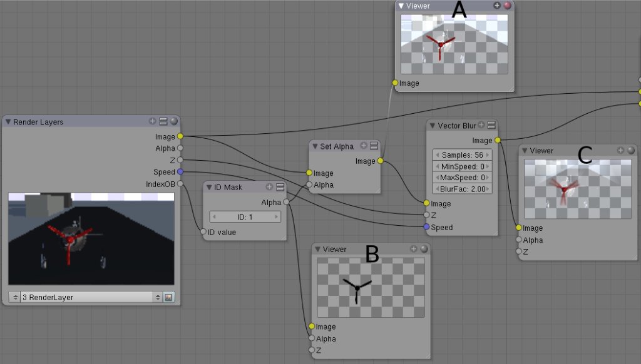Screen dimensions: 641x364
Task: Click Render Layers IndexOB output socket
Action: pos(180,184)
